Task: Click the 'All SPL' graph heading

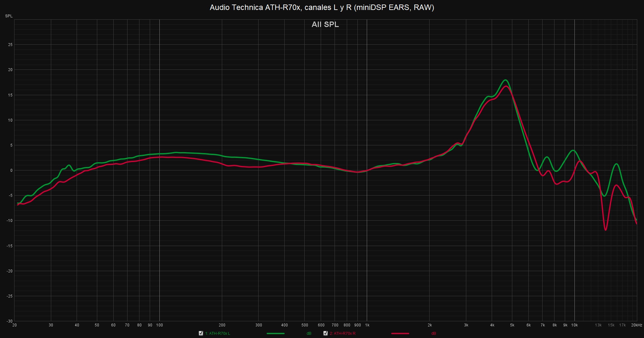Action: tap(325, 24)
